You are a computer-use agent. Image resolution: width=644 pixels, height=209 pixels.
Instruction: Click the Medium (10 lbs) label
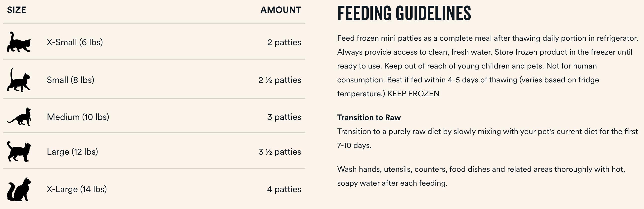[x=78, y=117]
